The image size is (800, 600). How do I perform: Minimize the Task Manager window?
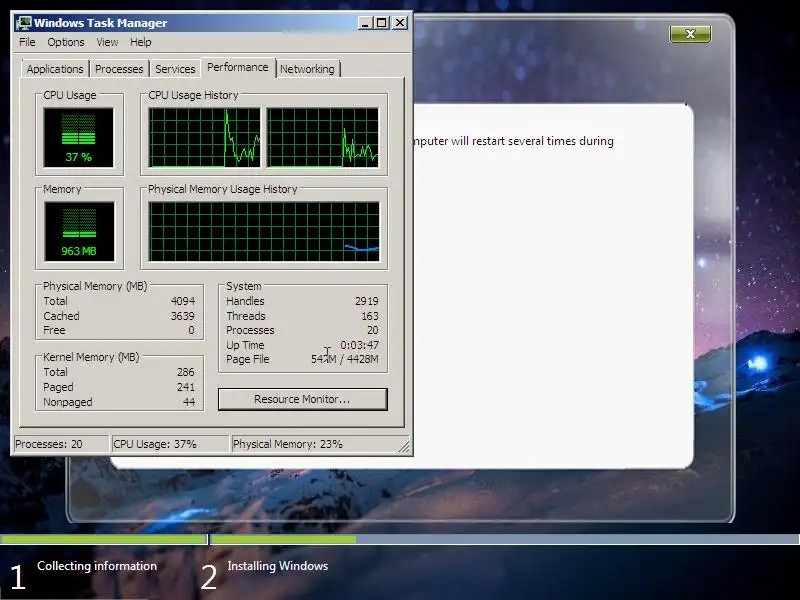click(365, 23)
